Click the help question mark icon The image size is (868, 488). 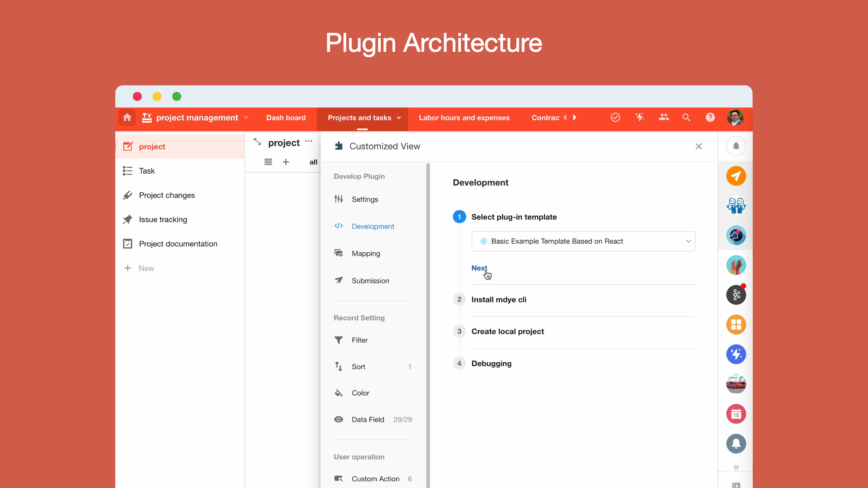point(710,117)
